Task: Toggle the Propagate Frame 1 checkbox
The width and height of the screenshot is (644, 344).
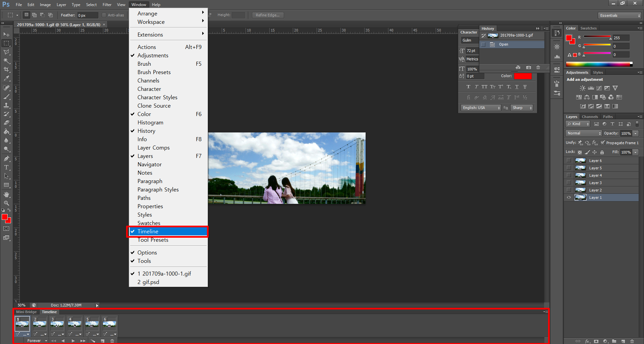Action: 603,142
